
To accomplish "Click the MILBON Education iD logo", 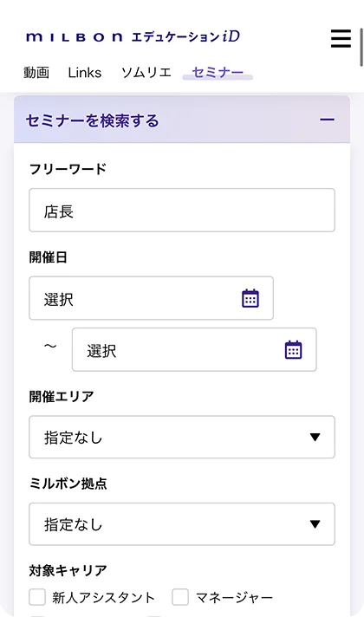I will (133, 37).
